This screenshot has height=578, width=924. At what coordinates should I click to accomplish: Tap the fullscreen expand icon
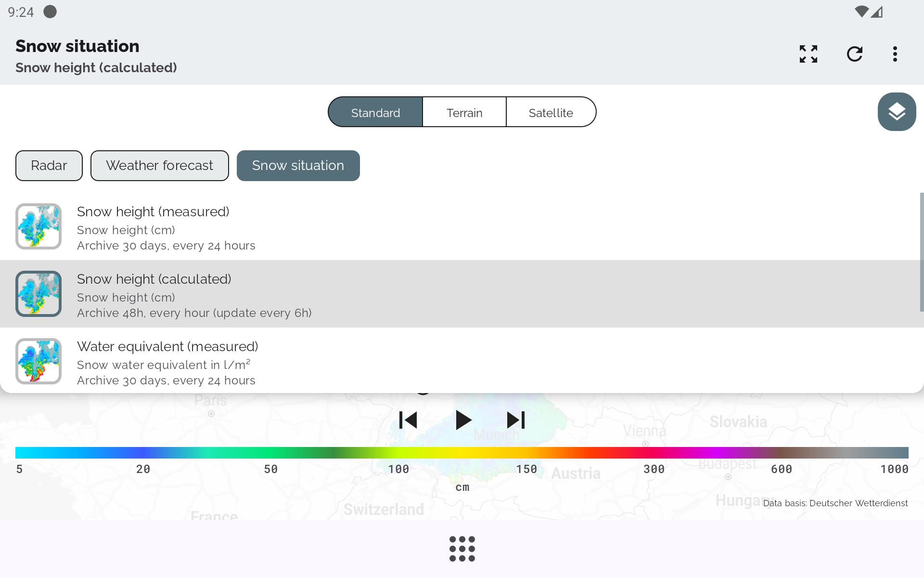pyautogui.click(x=808, y=54)
